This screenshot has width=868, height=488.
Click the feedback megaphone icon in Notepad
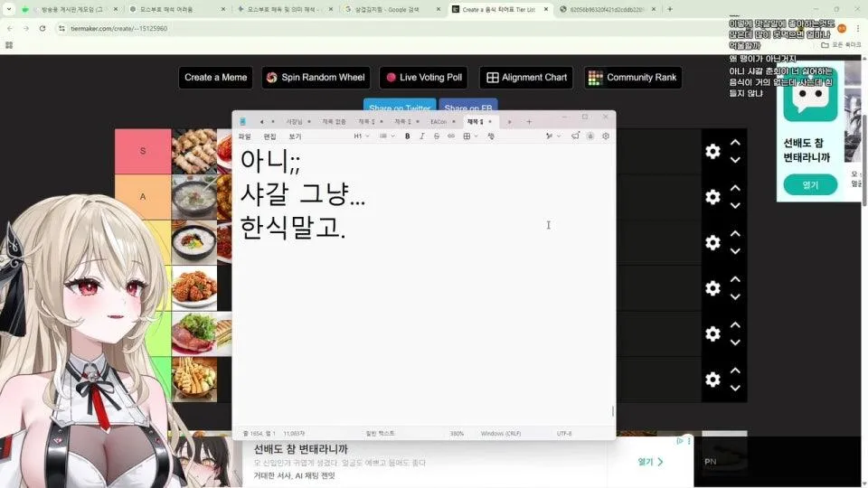[x=575, y=136]
